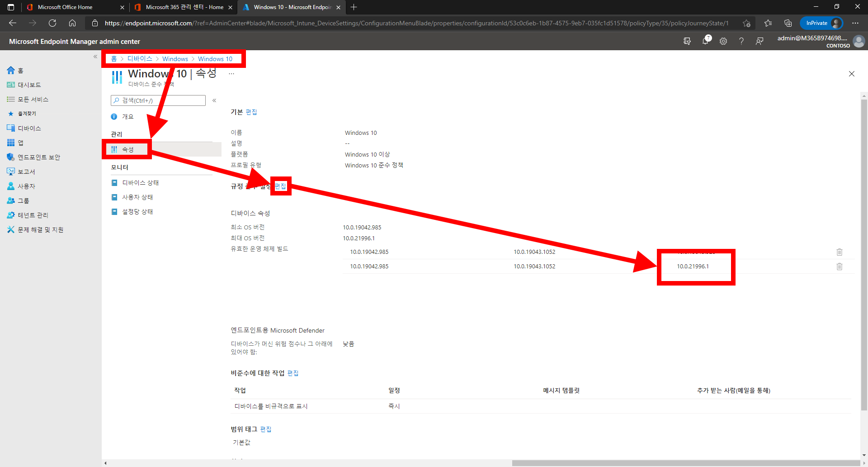Go to browser home page
The height and width of the screenshot is (467, 868).
[x=72, y=23]
